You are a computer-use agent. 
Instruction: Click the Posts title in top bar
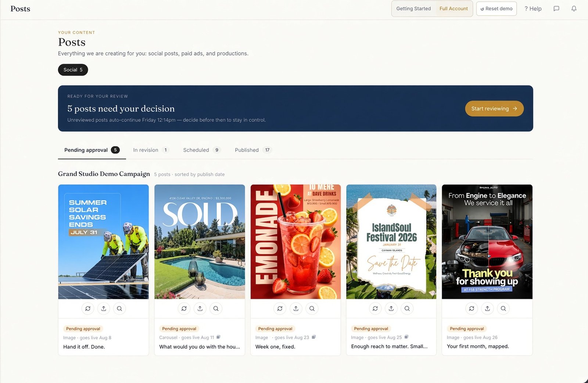[20, 8]
